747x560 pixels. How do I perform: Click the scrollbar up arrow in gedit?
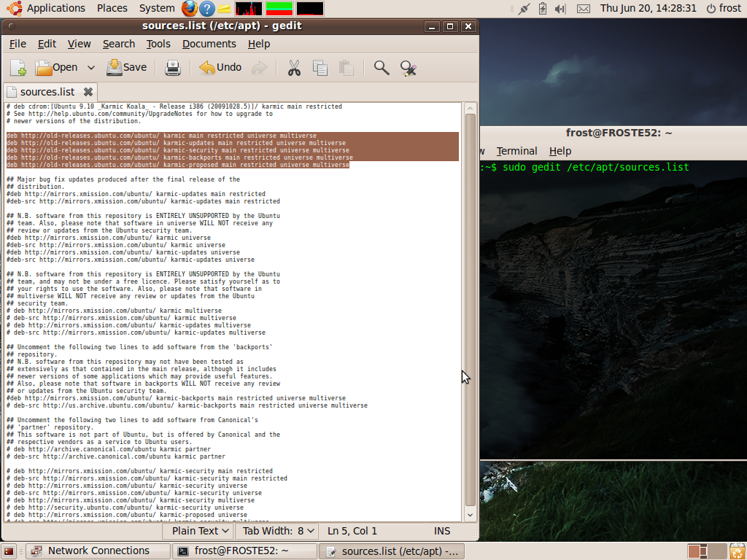tap(471, 108)
